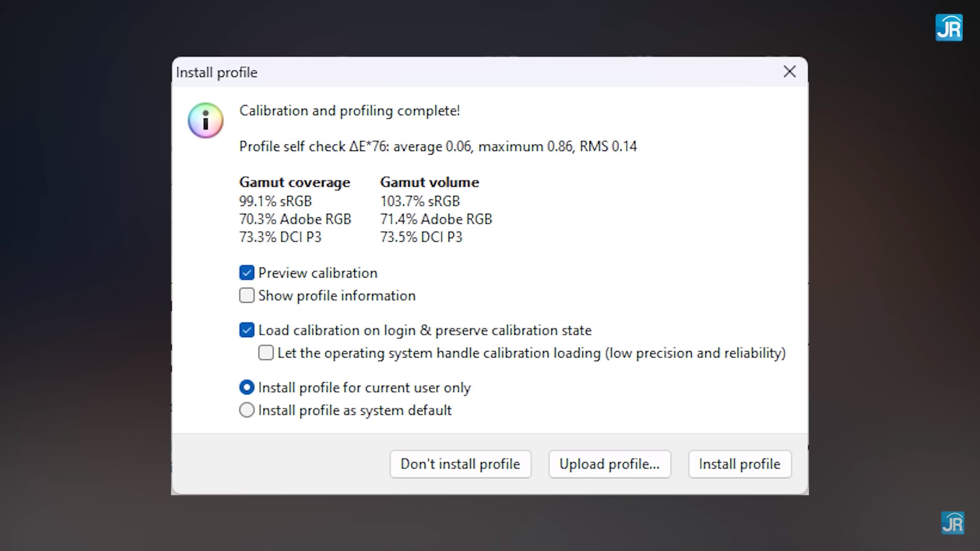Uncheck the Preview calibration checkbox

pos(247,273)
